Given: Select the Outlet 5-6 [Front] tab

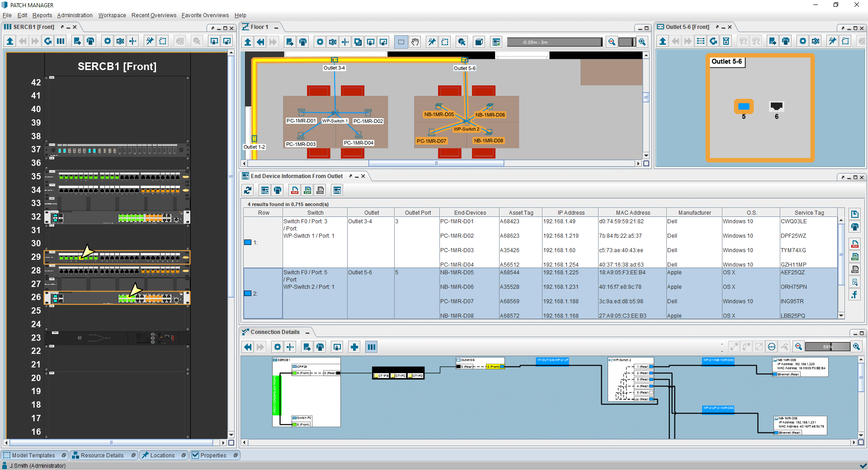Looking at the screenshot, I should point(687,27).
